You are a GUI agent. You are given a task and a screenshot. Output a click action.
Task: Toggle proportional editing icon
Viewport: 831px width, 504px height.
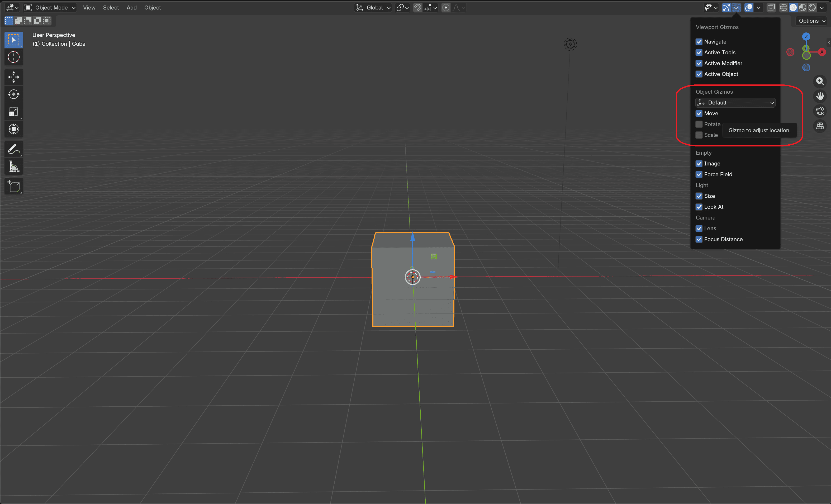446,7
